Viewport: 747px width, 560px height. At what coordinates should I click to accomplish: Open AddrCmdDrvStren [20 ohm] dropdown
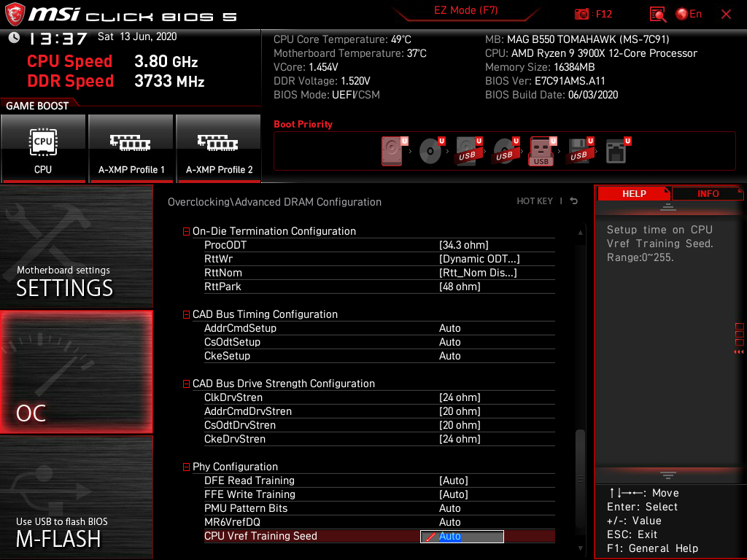pos(460,411)
